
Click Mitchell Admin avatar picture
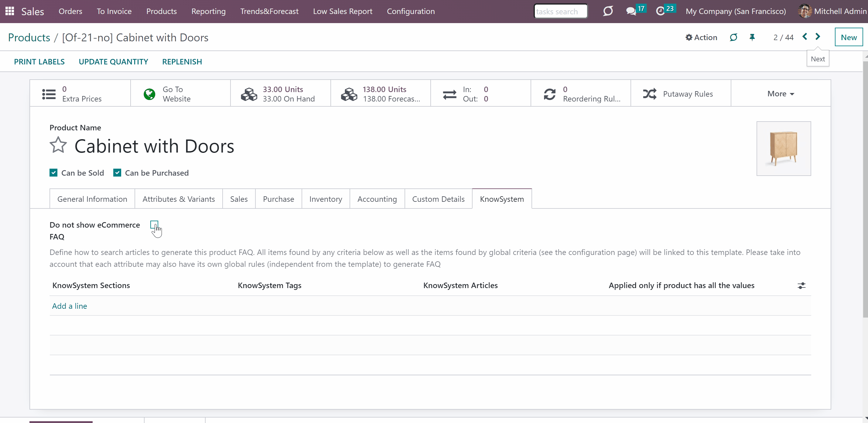(x=805, y=11)
